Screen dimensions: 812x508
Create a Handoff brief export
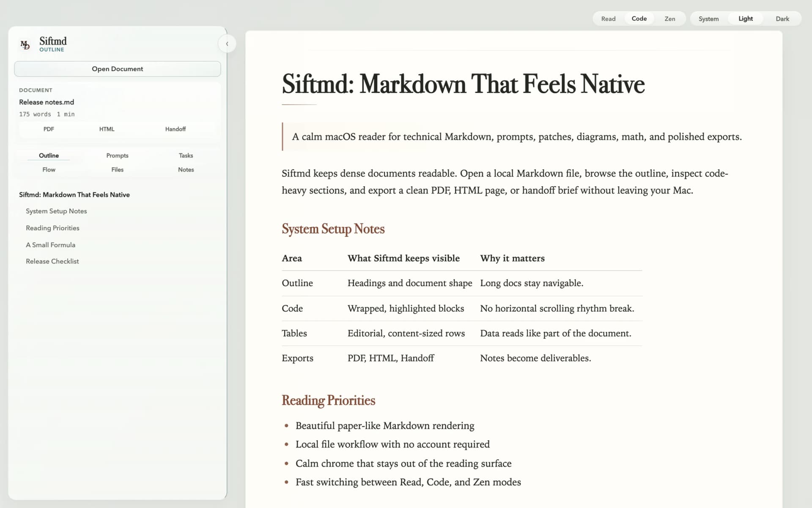click(x=176, y=129)
